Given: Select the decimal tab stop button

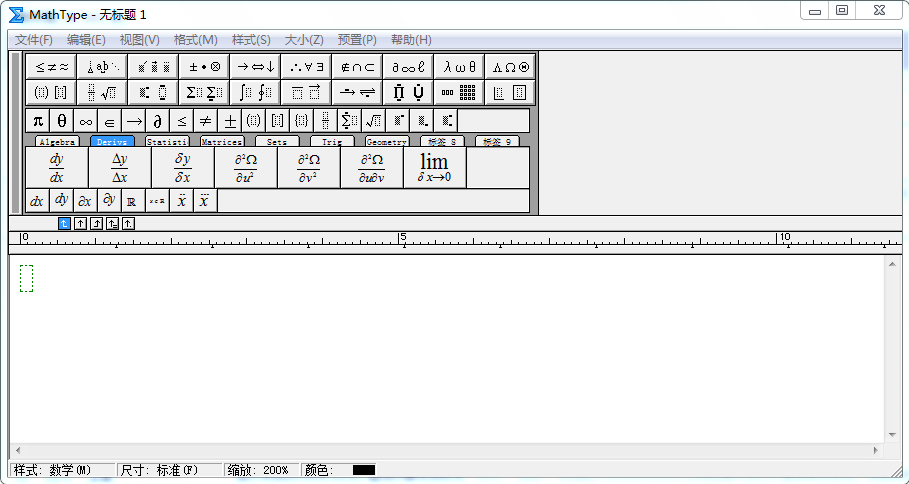Looking at the screenshot, I should pyautogui.click(x=128, y=223).
